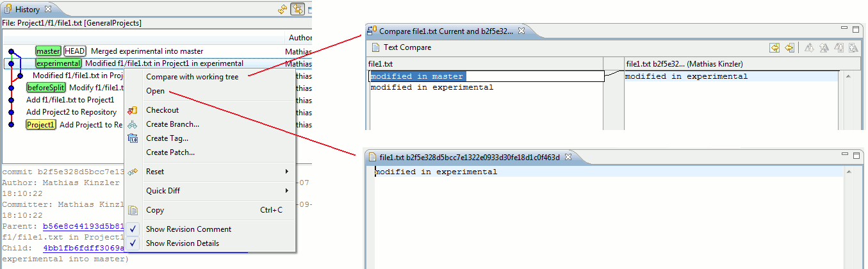Toggle Show Revision Details checkmark

(133, 243)
